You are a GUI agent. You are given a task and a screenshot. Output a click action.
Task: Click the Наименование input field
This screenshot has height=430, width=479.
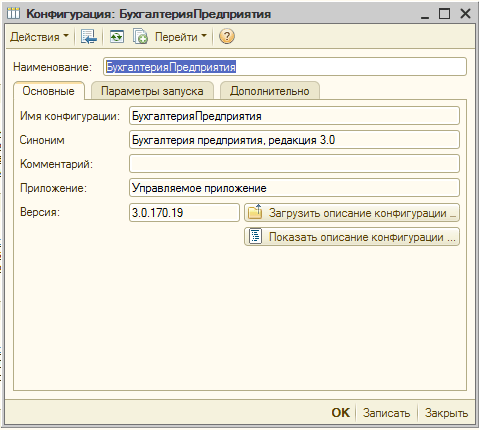pos(285,67)
